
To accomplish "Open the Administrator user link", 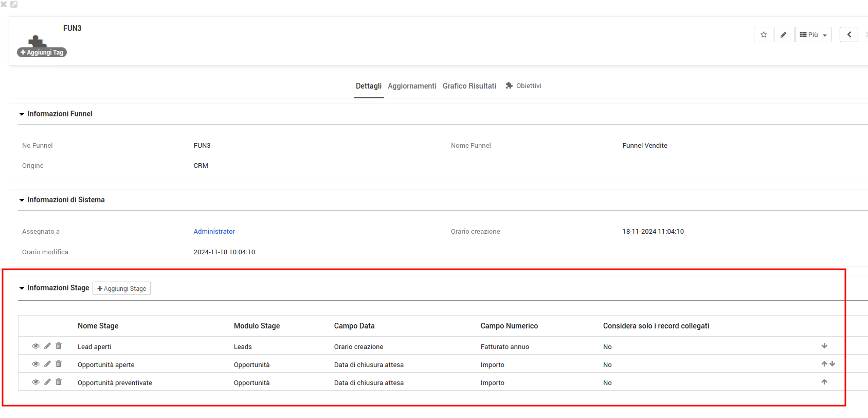I will click(214, 232).
